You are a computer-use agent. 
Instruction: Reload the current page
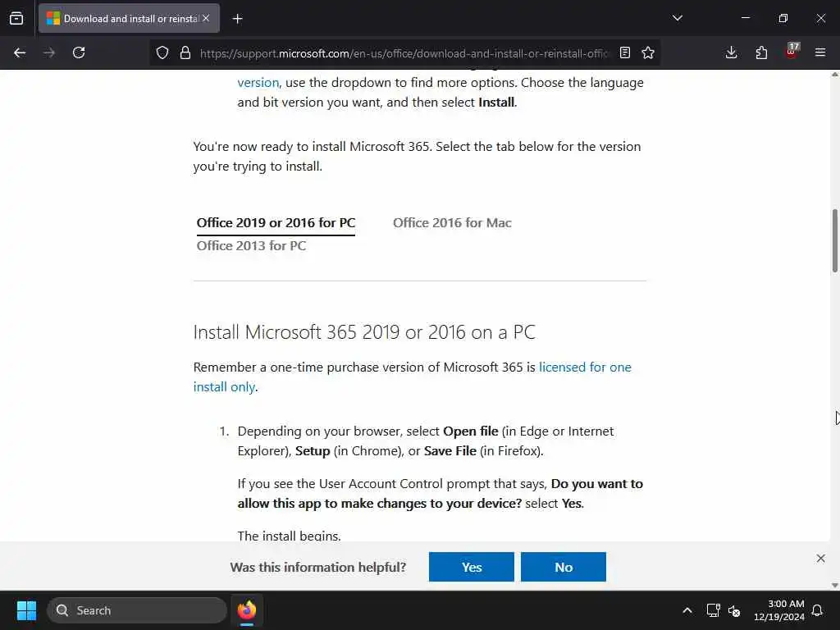(79, 52)
